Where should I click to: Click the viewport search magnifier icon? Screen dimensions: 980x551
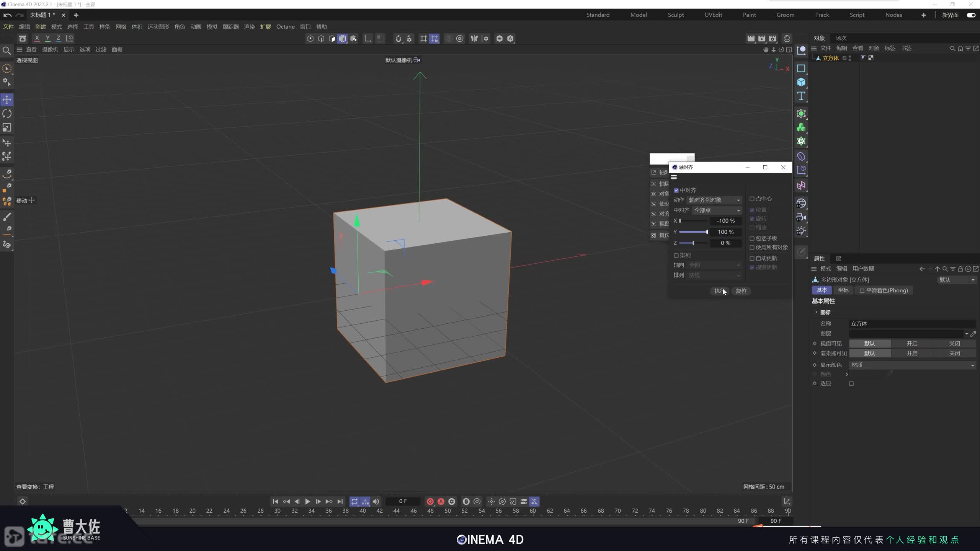tap(7, 51)
